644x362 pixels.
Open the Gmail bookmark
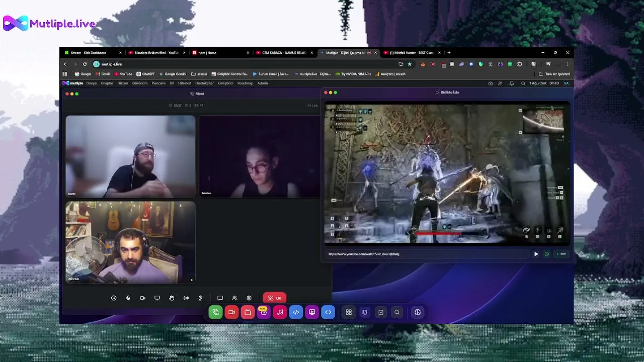click(103, 74)
